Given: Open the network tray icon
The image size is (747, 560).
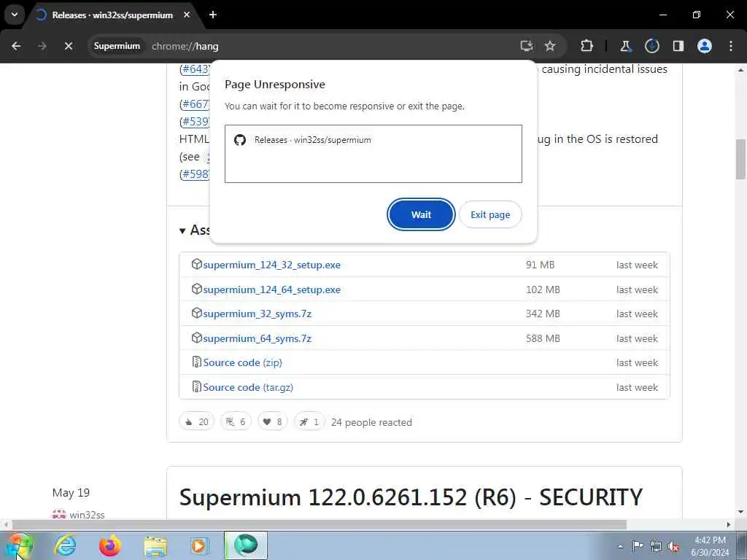Looking at the screenshot, I should point(656,546).
